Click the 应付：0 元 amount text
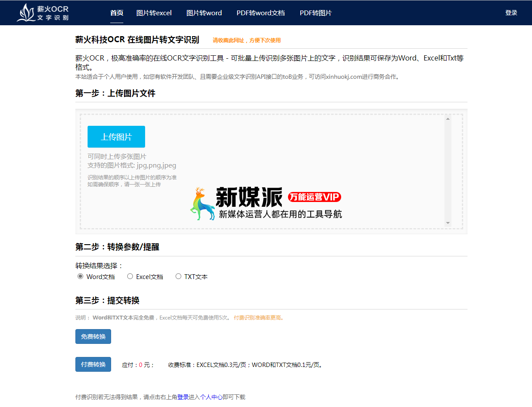 (138, 365)
